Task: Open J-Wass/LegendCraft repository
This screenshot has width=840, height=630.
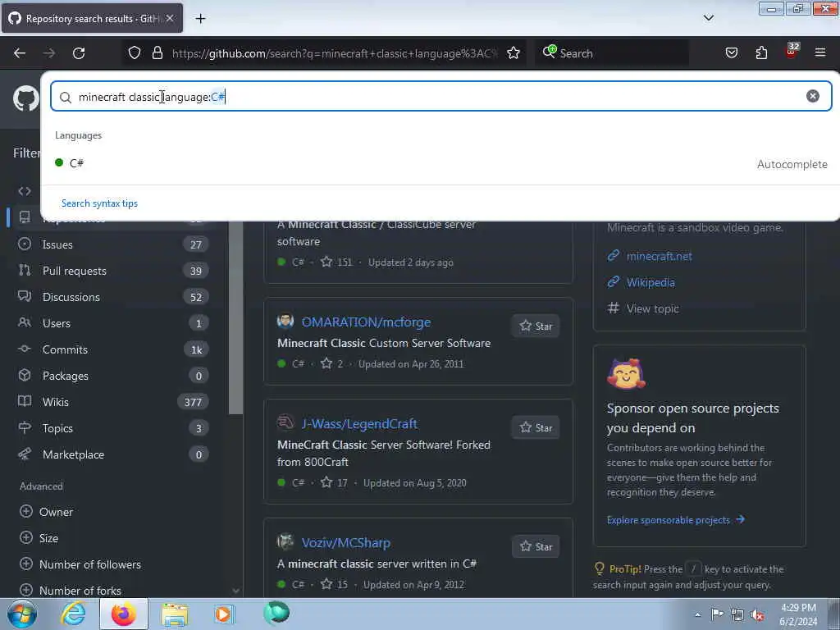Action: point(359,424)
